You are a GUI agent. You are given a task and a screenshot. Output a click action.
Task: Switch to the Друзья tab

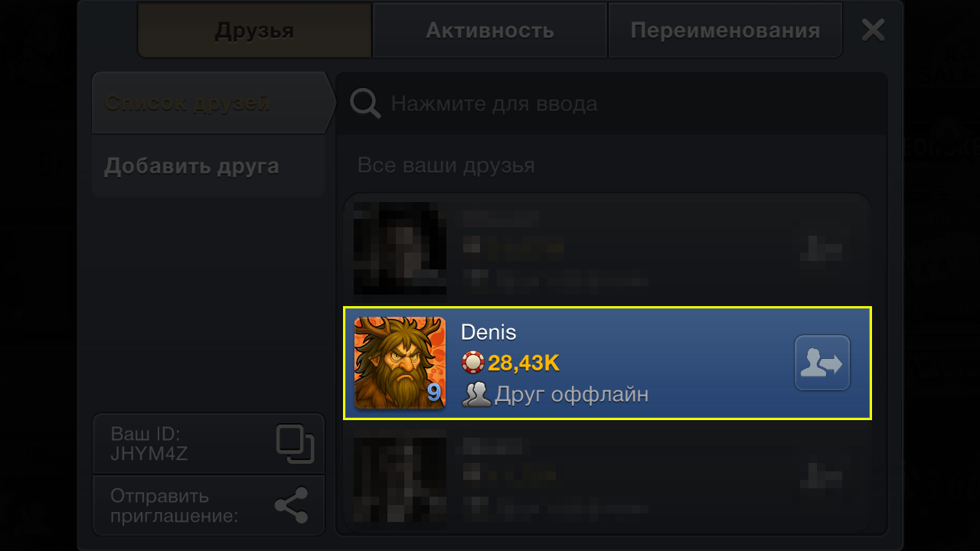(x=255, y=30)
